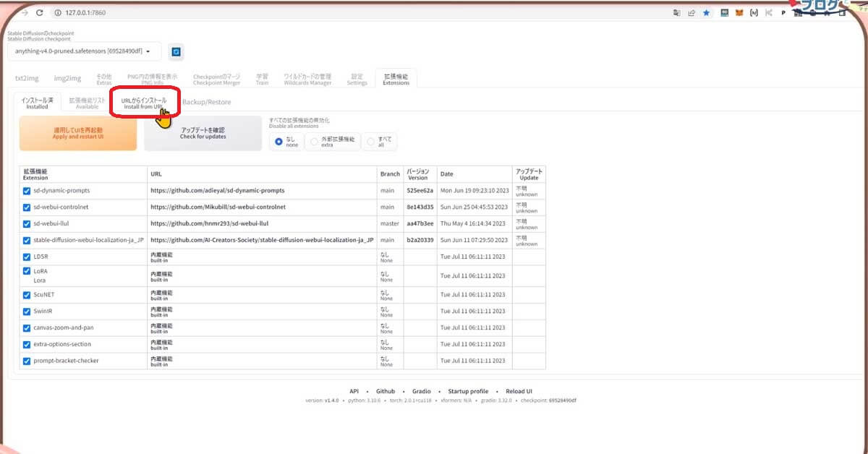Screen dimensions: 868x454
Task: View site information icon beside URL
Action: pos(56,13)
